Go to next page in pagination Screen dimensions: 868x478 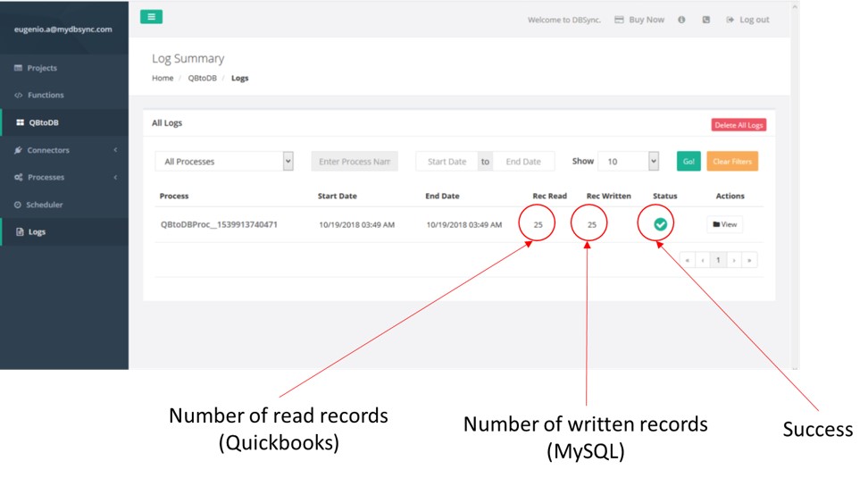coord(733,260)
